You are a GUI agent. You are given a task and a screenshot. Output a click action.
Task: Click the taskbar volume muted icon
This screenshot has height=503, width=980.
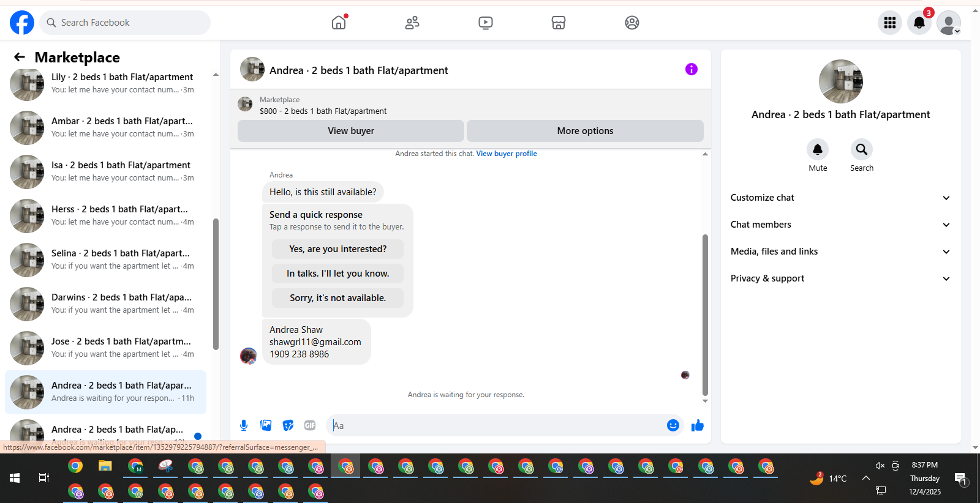point(880,466)
